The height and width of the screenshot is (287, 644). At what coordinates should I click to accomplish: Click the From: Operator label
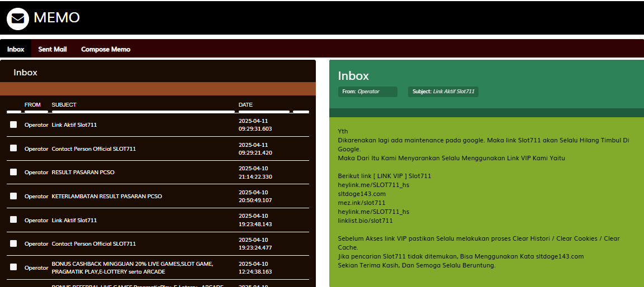(x=368, y=92)
